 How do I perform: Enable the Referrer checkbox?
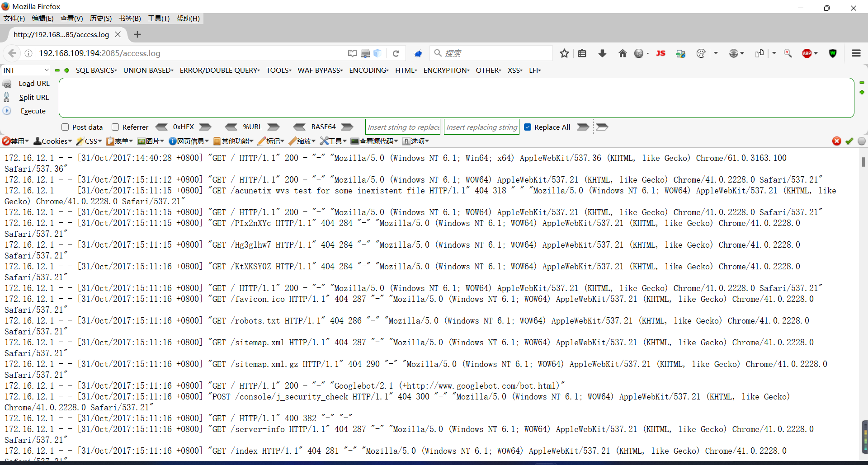click(x=115, y=127)
